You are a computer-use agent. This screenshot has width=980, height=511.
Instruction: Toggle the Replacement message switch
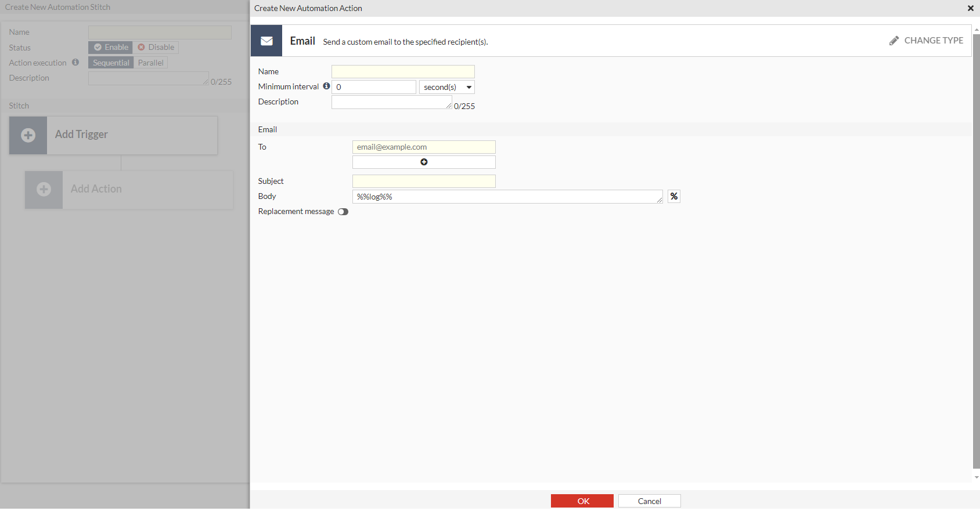click(343, 212)
